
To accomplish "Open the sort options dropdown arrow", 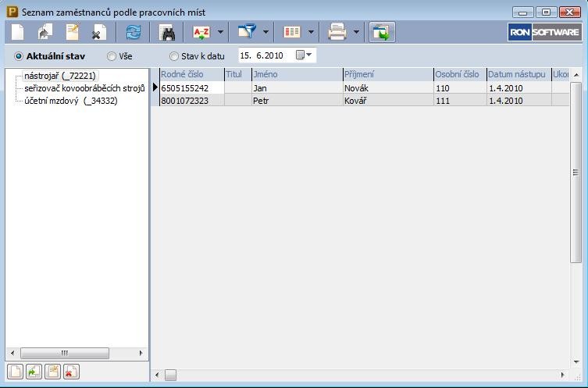I will click(220, 32).
